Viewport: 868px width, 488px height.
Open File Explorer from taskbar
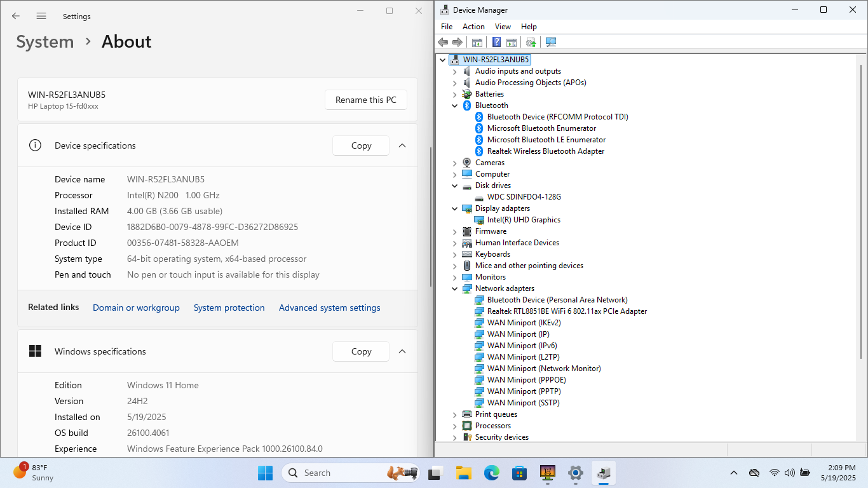click(463, 473)
